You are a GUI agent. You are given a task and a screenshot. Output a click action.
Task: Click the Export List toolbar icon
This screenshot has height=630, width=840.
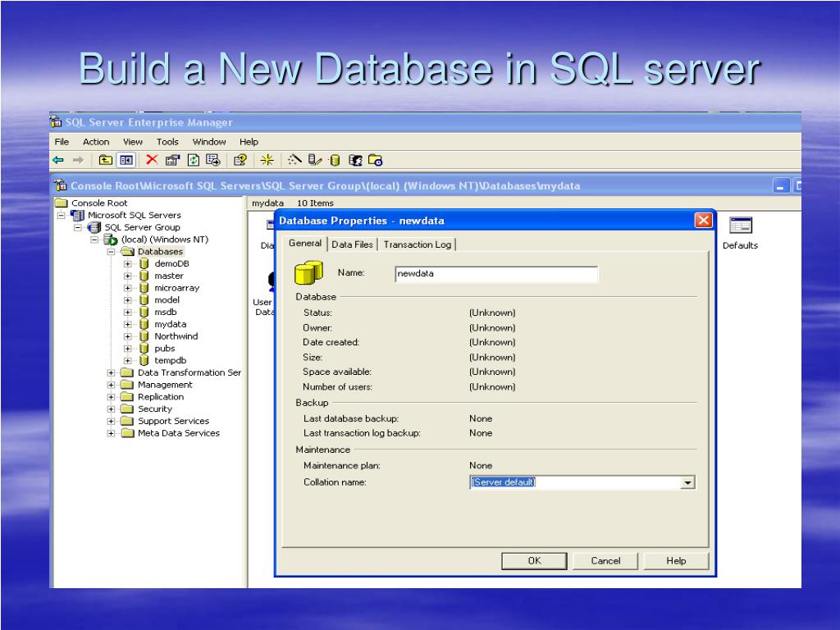click(x=213, y=160)
